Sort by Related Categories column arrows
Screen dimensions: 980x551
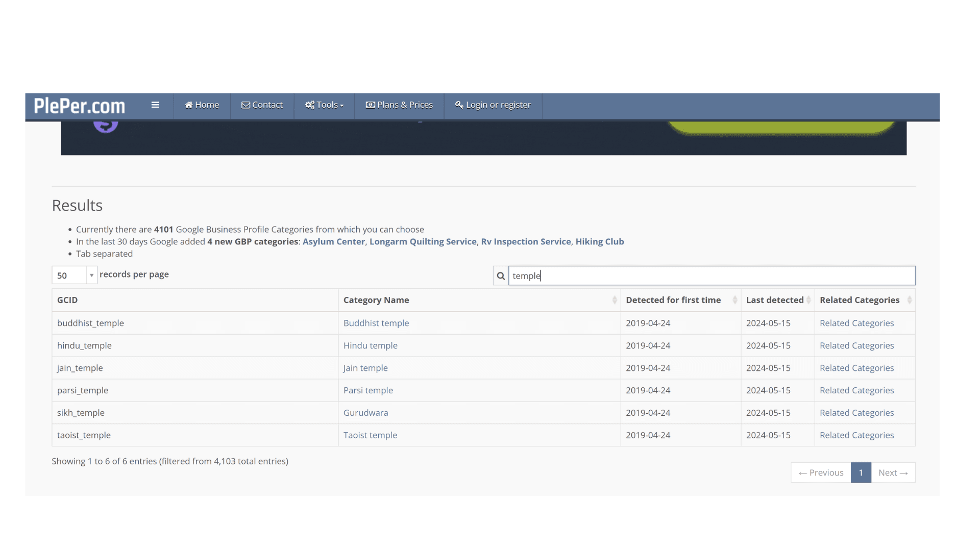pos(909,300)
